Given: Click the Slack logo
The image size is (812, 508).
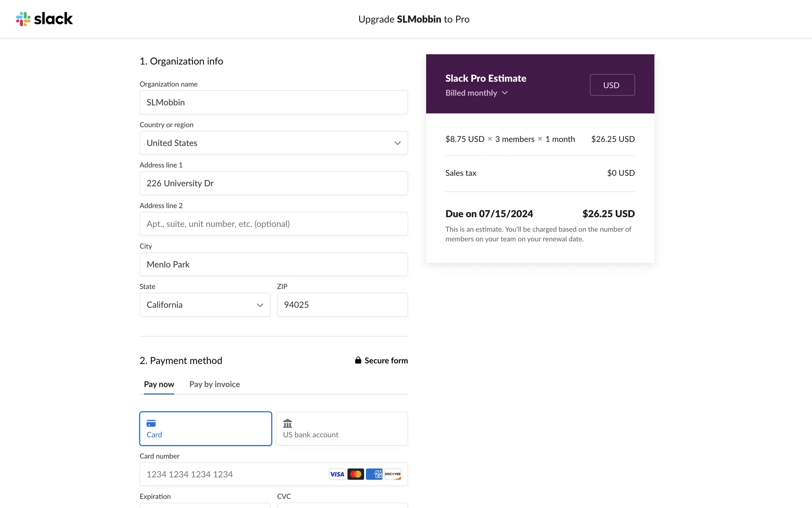Looking at the screenshot, I should tap(44, 19).
